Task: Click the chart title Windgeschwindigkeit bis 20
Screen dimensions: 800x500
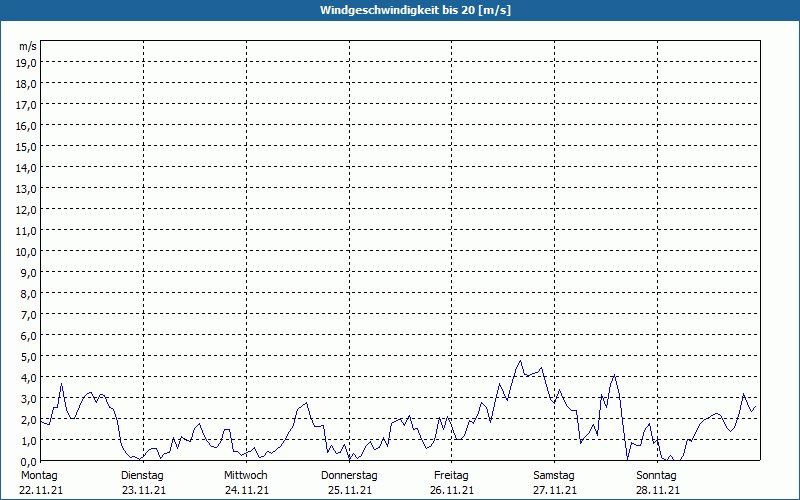Action: [x=400, y=10]
